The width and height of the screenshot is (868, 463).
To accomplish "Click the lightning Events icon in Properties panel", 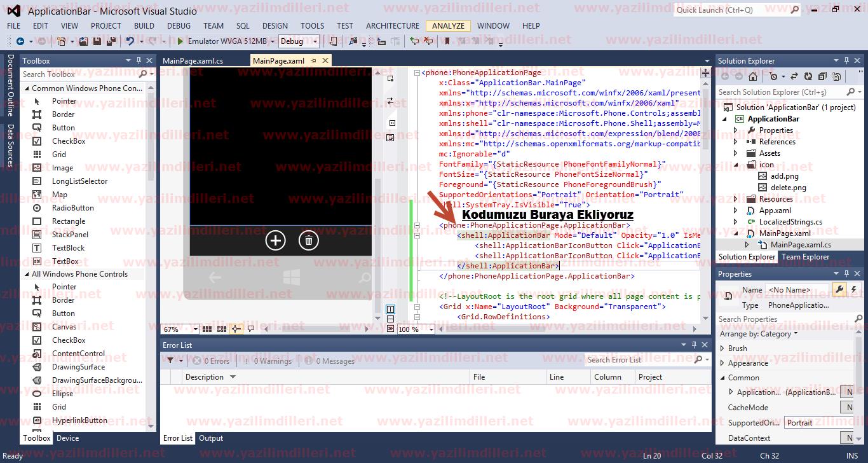I will click(x=854, y=289).
